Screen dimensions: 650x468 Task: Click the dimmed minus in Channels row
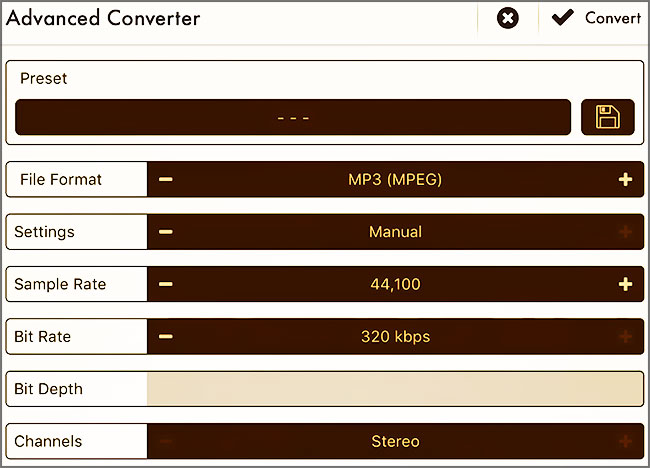point(166,441)
